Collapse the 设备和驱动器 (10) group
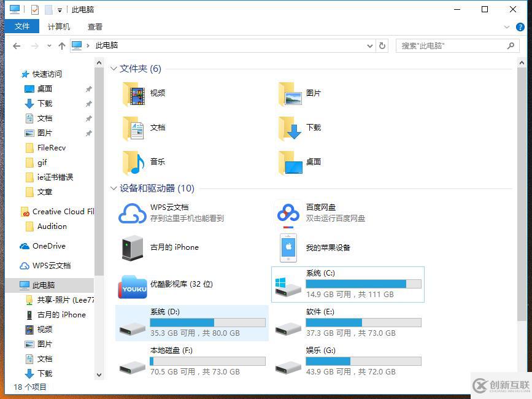Image resolution: width=532 pixels, height=399 pixels. 114,188
